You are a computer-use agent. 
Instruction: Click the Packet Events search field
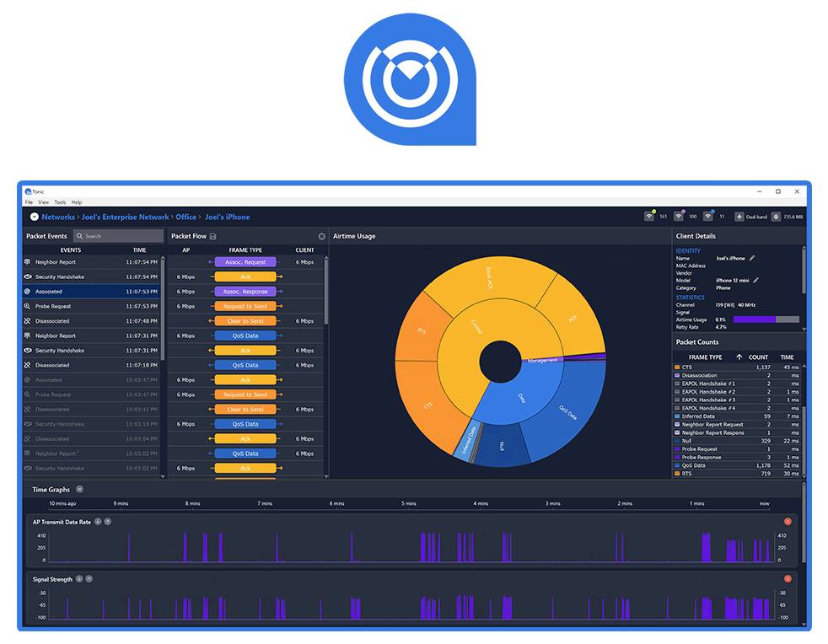(118, 236)
